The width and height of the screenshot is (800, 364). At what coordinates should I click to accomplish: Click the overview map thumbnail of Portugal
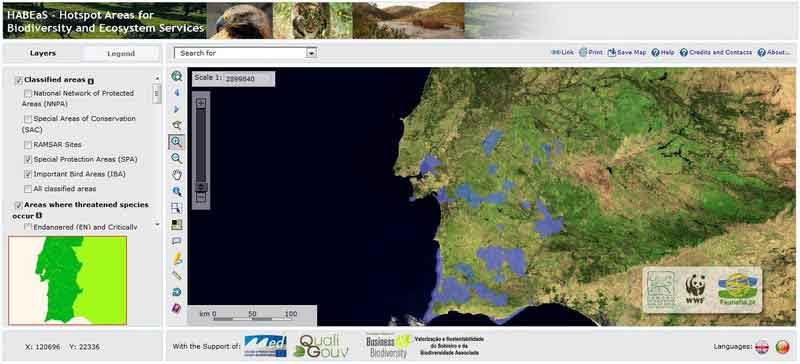click(x=67, y=280)
